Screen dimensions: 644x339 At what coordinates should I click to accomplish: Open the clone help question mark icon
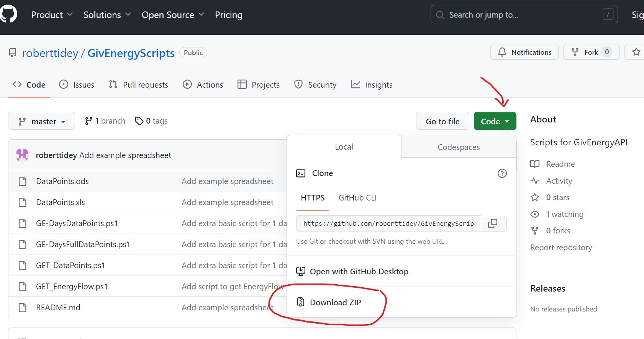(502, 173)
